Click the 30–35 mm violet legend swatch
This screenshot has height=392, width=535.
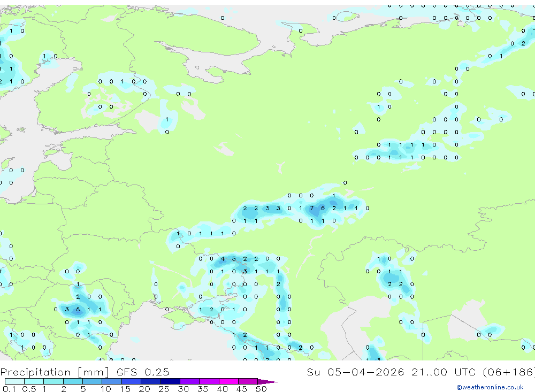coord(190,381)
